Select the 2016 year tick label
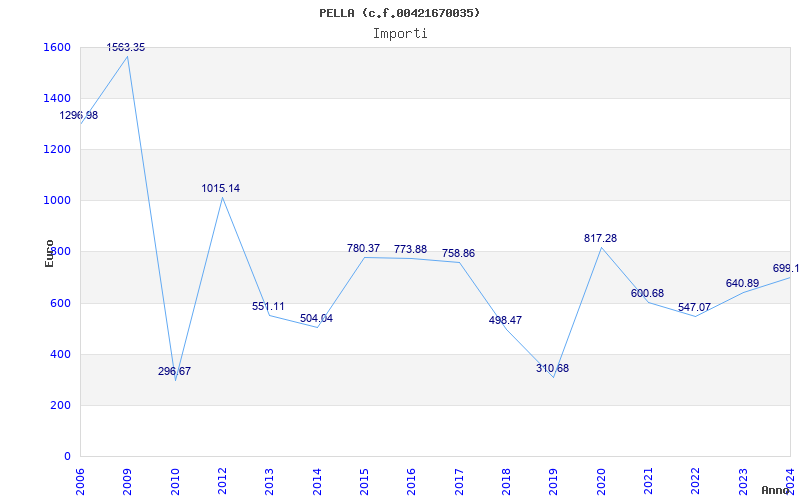 (412, 481)
